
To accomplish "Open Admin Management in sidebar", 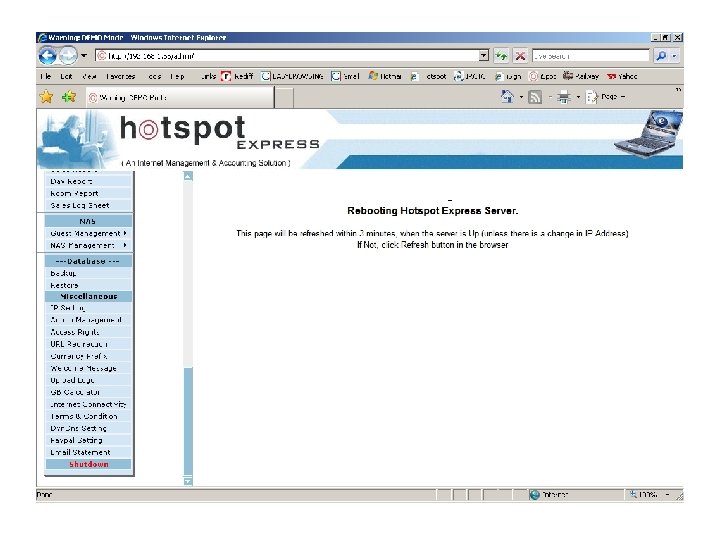I will 88,320.
